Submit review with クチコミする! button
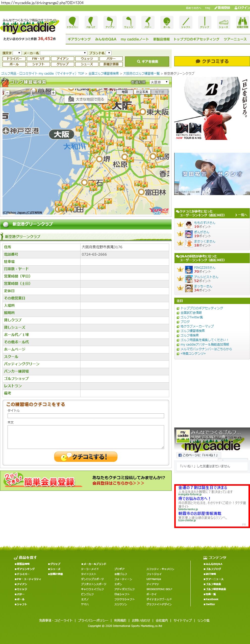This screenshot has width=250, height=644. click(86, 457)
